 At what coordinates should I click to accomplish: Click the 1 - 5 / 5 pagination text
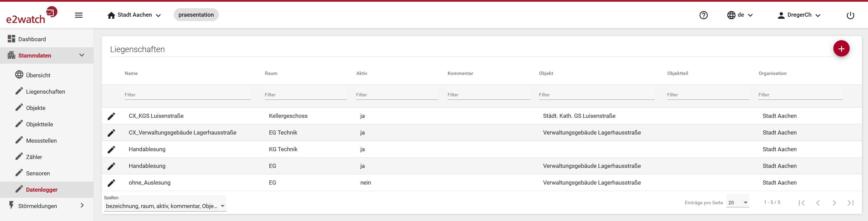click(x=772, y=202)
